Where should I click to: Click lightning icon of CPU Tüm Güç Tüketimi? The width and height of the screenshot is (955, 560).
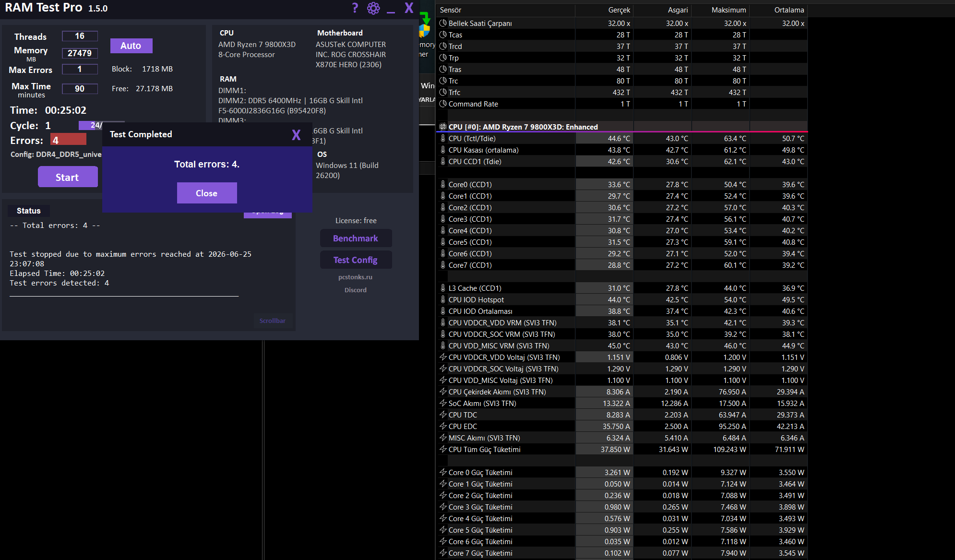[443, 449]
